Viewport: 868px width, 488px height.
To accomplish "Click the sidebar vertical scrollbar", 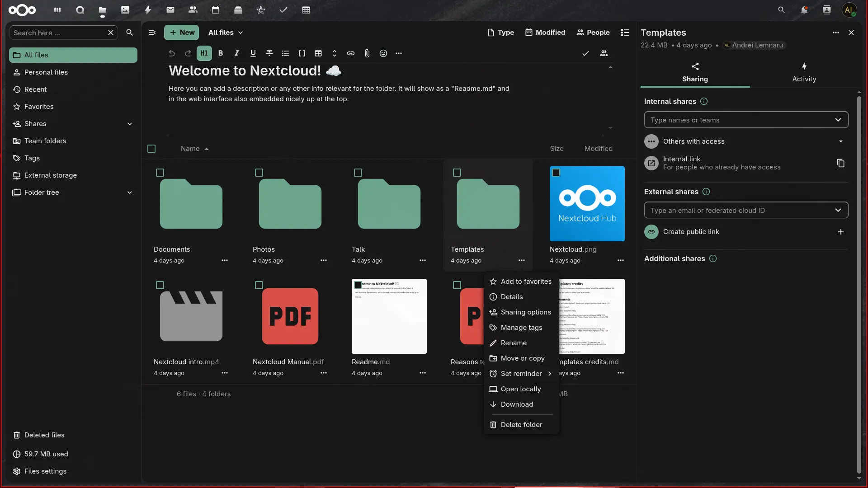I will (x=859, y=285).
